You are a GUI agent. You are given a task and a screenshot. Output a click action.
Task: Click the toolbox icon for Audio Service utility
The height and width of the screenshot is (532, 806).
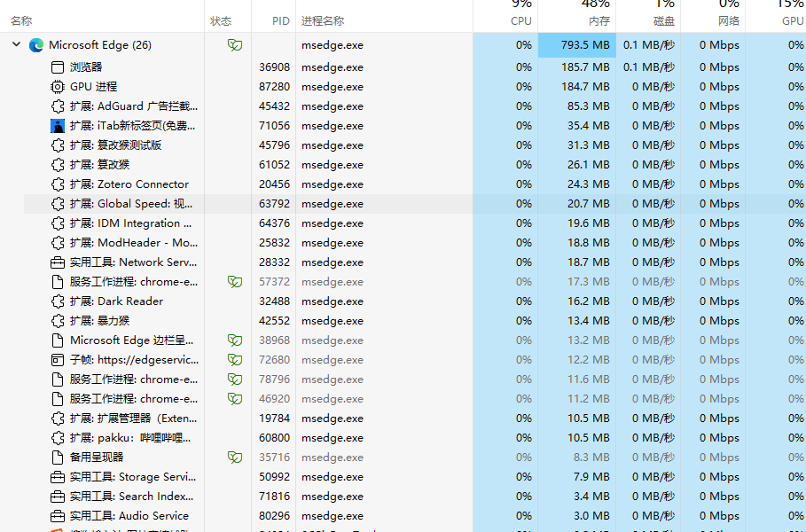58,516
